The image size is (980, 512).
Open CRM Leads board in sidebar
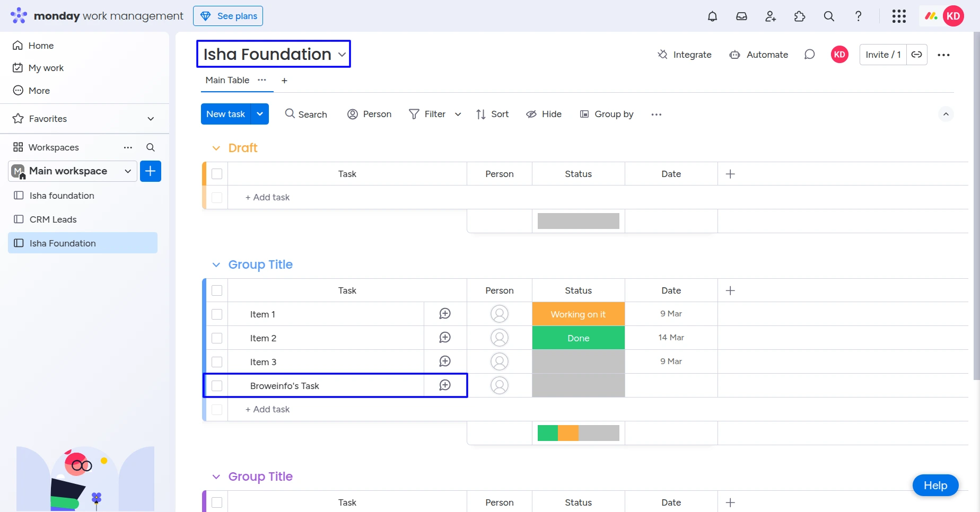pos(53,219)
